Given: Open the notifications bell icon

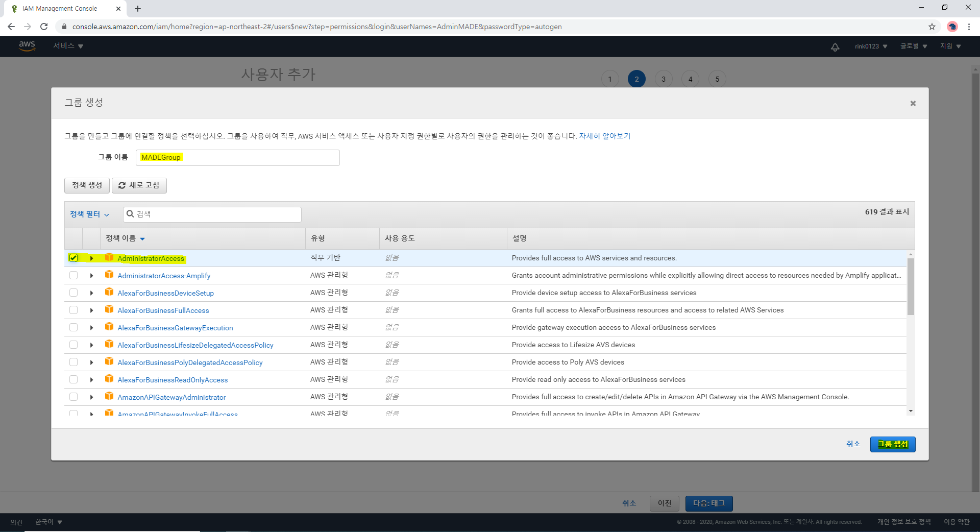Looking at the screenshot, I should [x=835, y=47].
